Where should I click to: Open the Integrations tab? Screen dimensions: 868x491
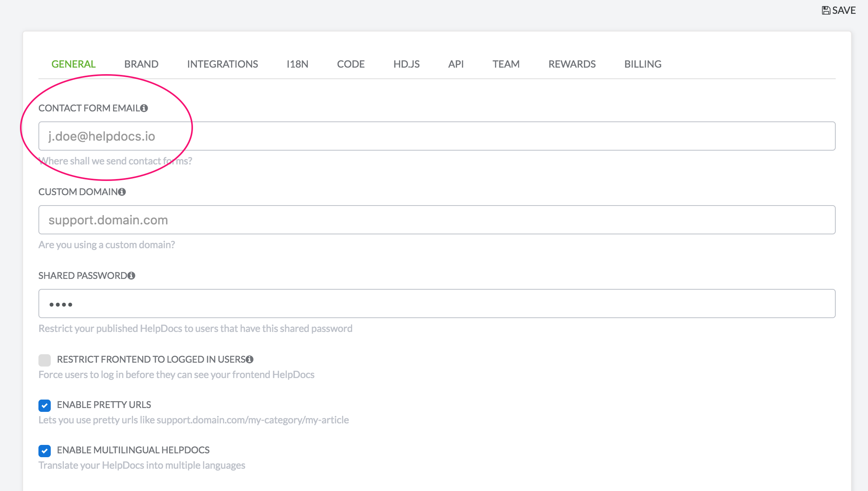click(222, 64)
